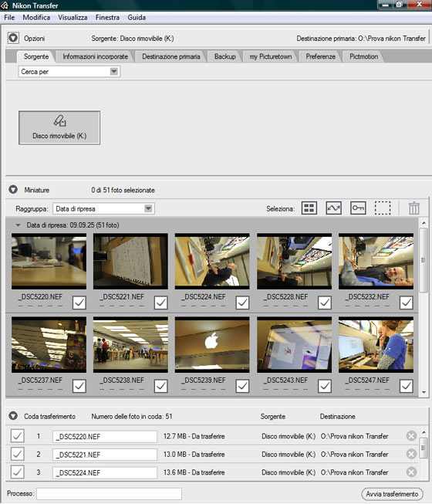Click the select-all thumbnails grid icon
Viewport: 432px width, 504px height.
point(309,208)
